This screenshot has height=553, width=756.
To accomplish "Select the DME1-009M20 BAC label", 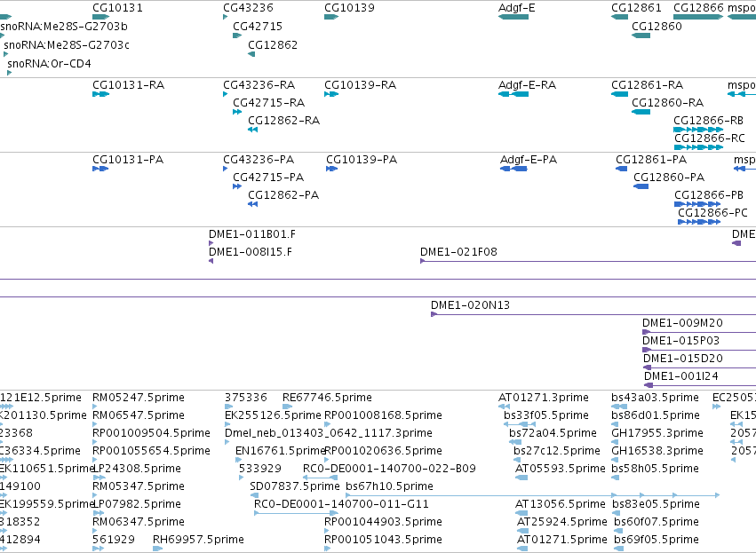I will coord(682,323).
